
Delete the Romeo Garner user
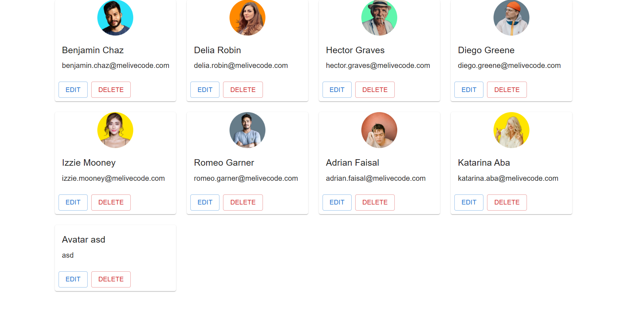243,202
